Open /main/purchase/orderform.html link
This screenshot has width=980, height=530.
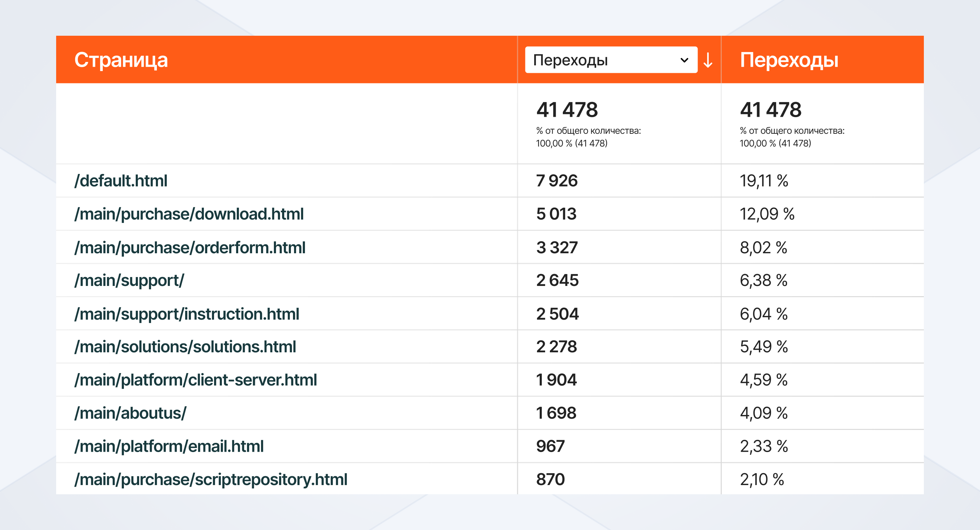coord(190,247)
